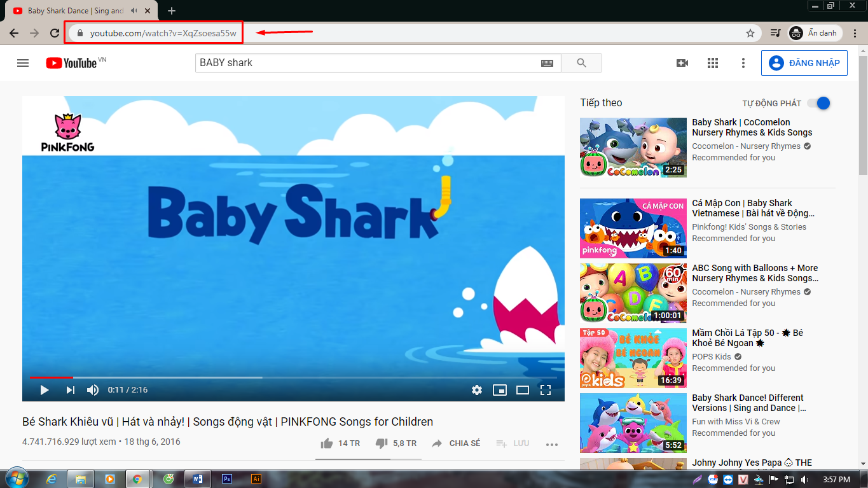Go forward in browser history

pyautogui.click(x=34, y=33)
